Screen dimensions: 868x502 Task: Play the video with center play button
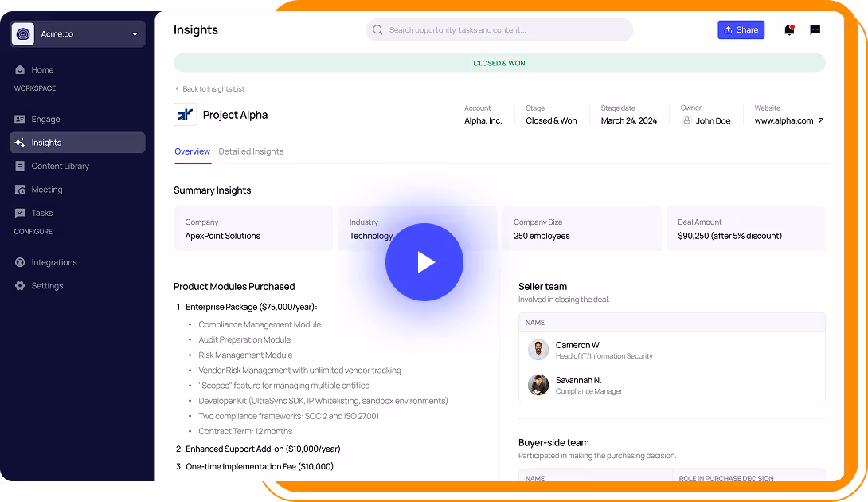424,262
